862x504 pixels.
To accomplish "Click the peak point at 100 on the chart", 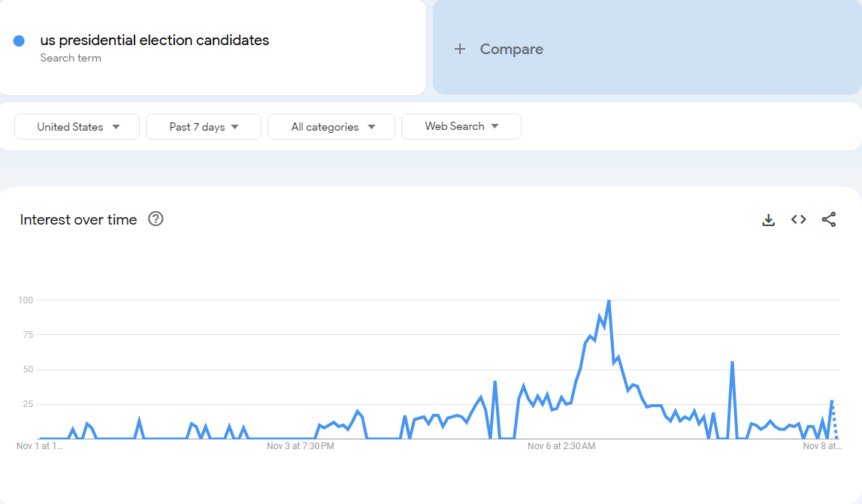I will click(x=609, y=300).
